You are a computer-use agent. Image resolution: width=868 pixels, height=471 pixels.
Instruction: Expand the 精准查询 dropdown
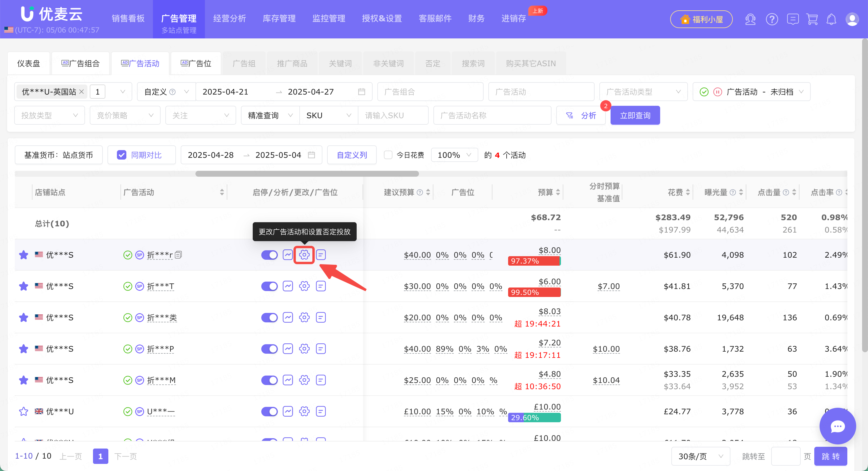click(x=270, y=115)
